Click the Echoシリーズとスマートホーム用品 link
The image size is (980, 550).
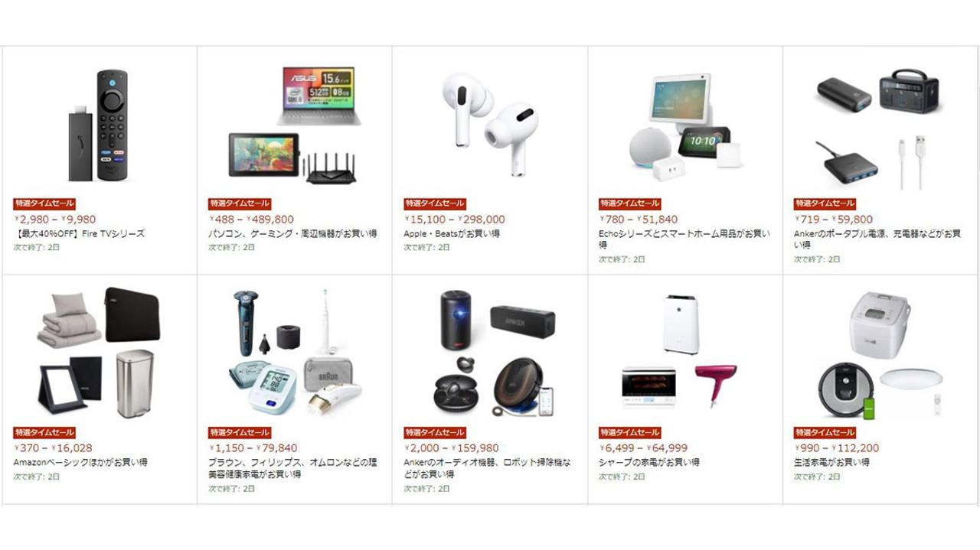coord(684,239)
